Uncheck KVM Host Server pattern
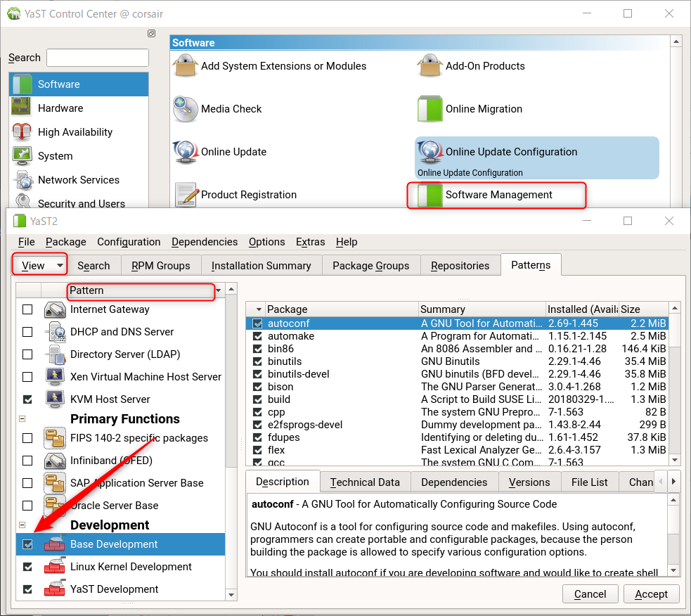691x616 pixels. tap(27, 399)
